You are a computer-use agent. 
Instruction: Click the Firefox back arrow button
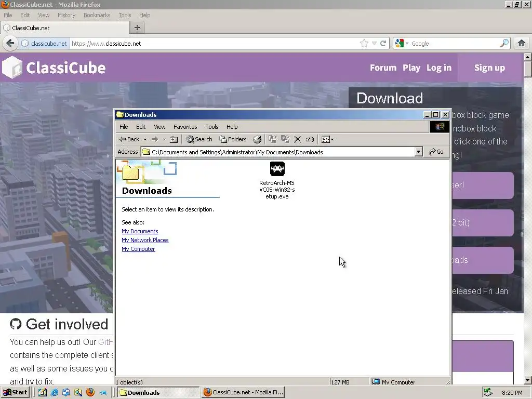click(10, 43)
